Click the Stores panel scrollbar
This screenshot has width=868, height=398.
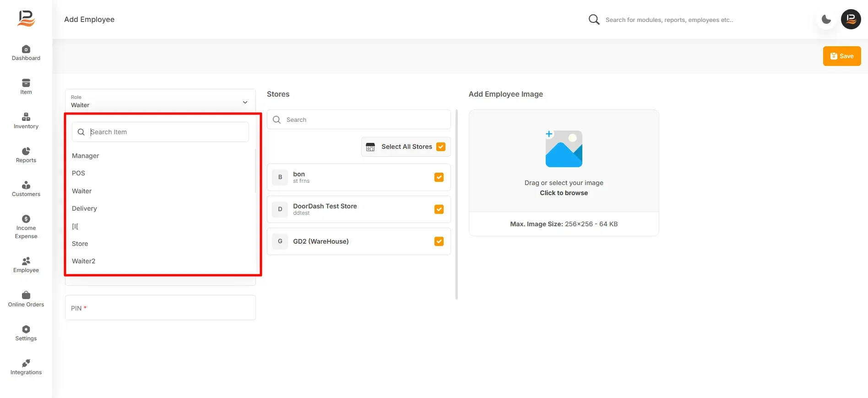point(456,204)
